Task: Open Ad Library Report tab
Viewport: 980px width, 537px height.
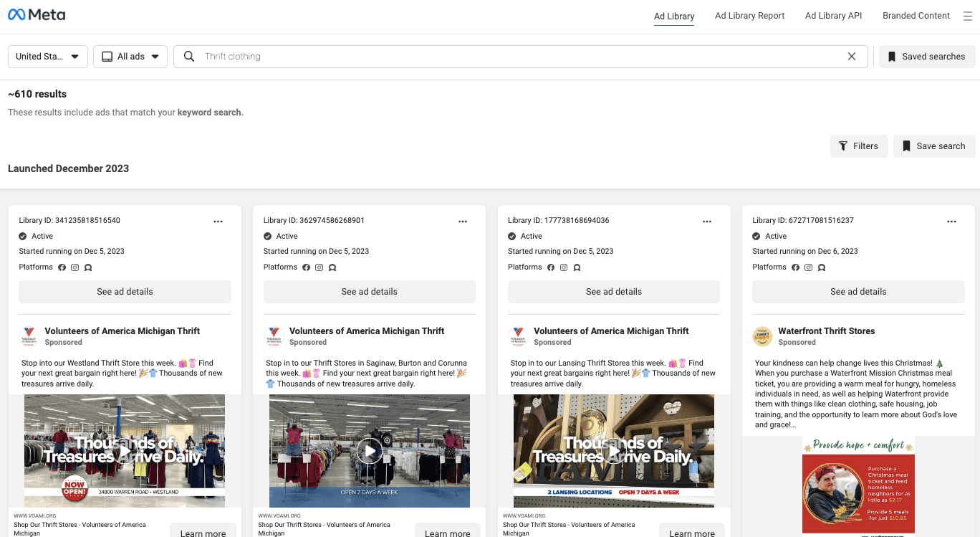Action: [749, 16]
